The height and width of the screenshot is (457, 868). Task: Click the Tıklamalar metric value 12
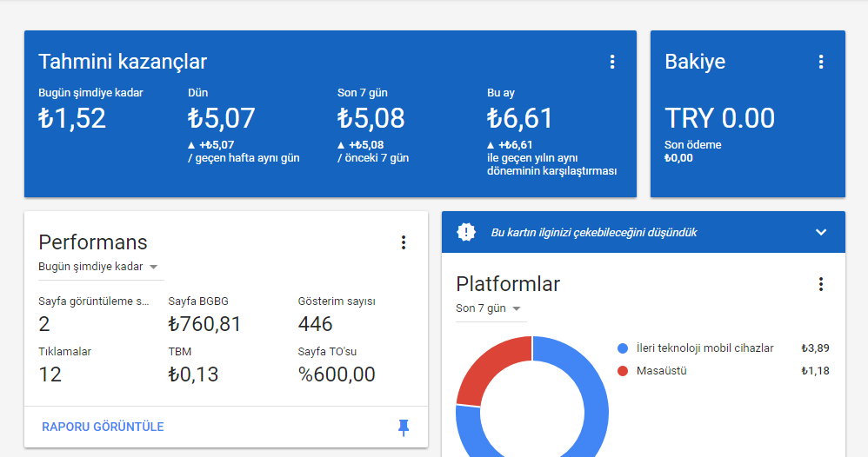point(50,374)
